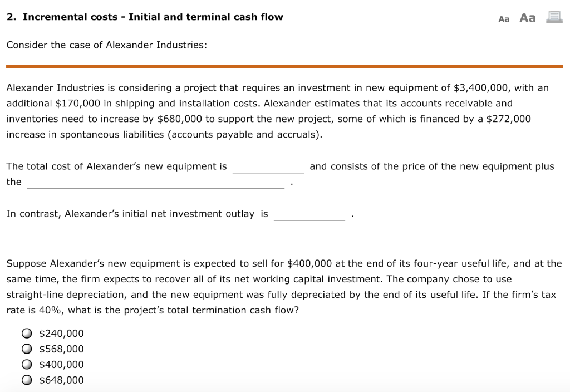The height and width of the screenshot is (392, 570).
Task: Select the $240,000 answer option
Action: [x=26, y=333]
